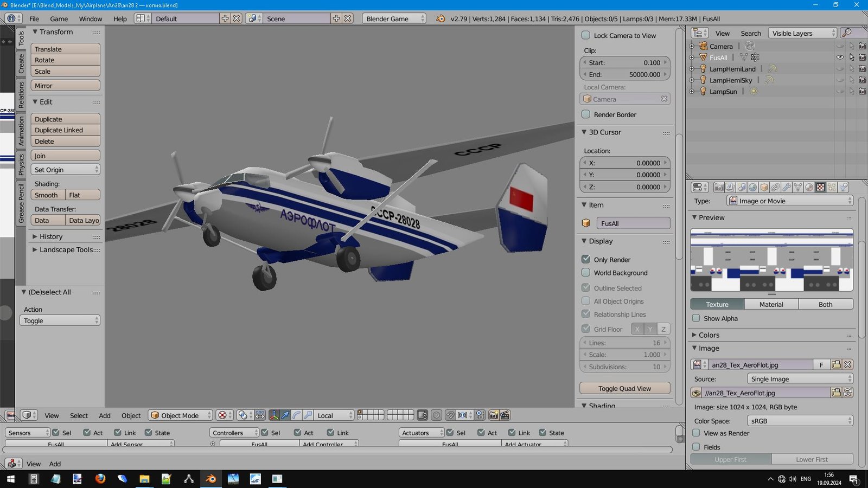Viewport: 868px width, 488px height.
Task: Open the Particles properties icon
Action: point(832,188)
